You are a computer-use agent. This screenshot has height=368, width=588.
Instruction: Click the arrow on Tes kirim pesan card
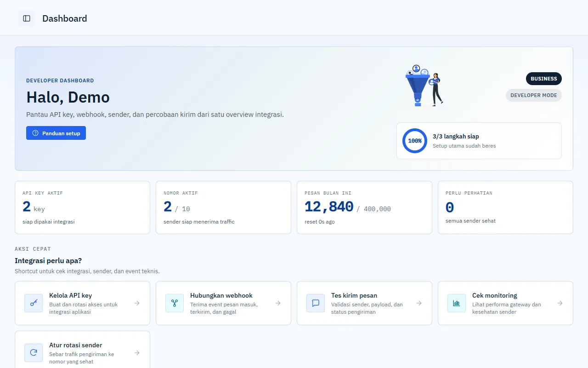tap(419, 303)
